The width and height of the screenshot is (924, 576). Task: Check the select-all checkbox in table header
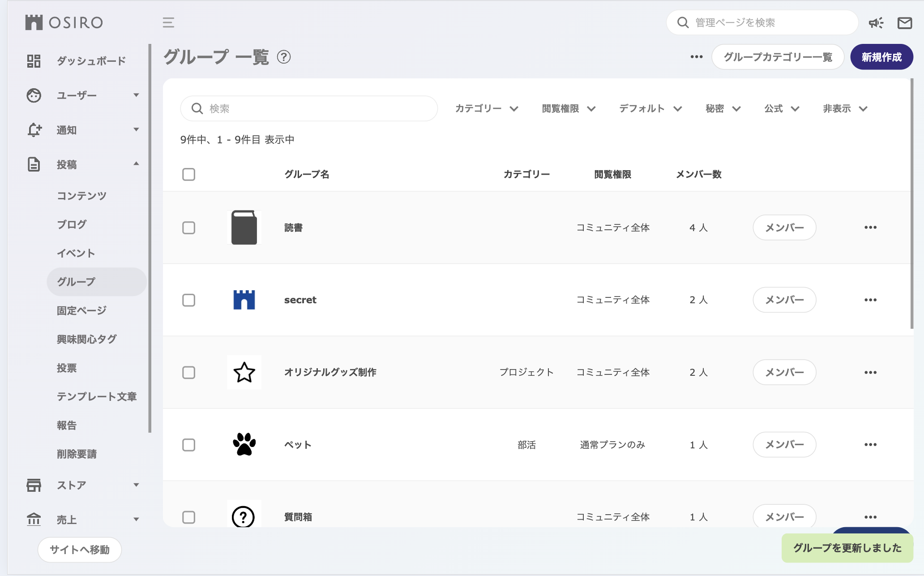tap(188, 174)
